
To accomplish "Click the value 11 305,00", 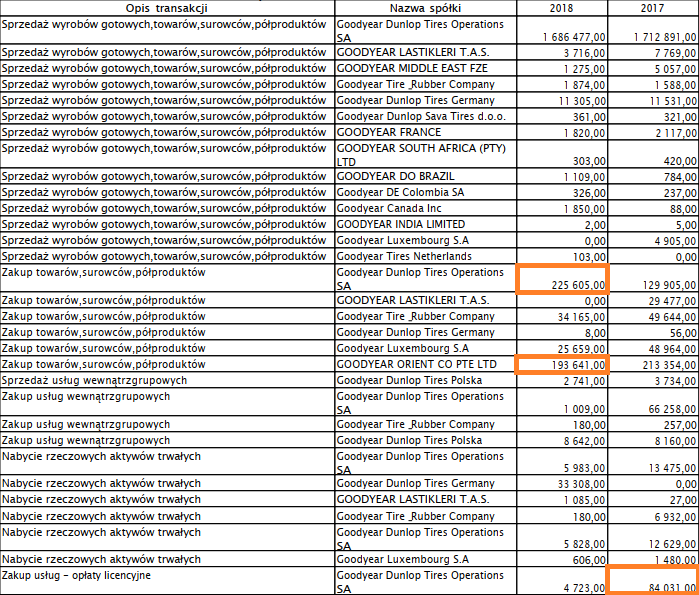I will 582,101.
